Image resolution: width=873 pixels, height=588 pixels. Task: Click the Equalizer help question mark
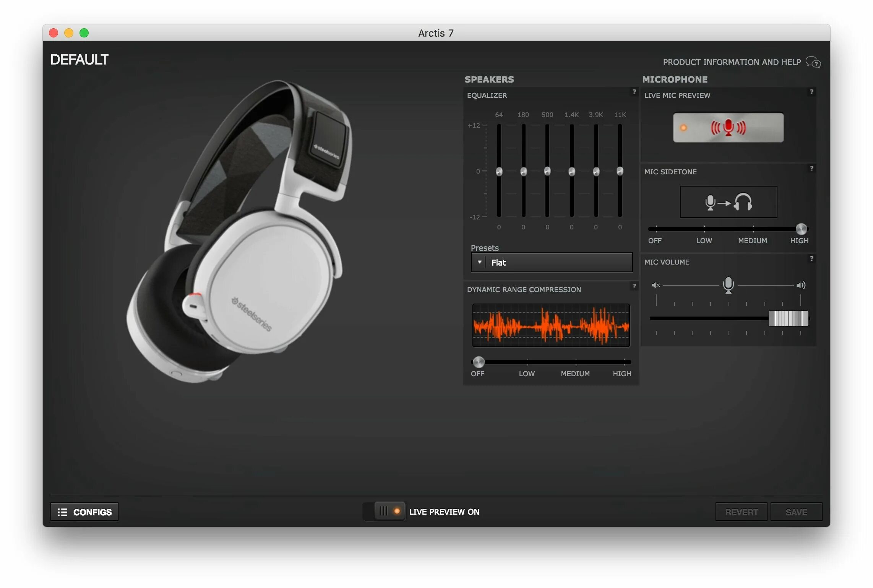point(634,92)
